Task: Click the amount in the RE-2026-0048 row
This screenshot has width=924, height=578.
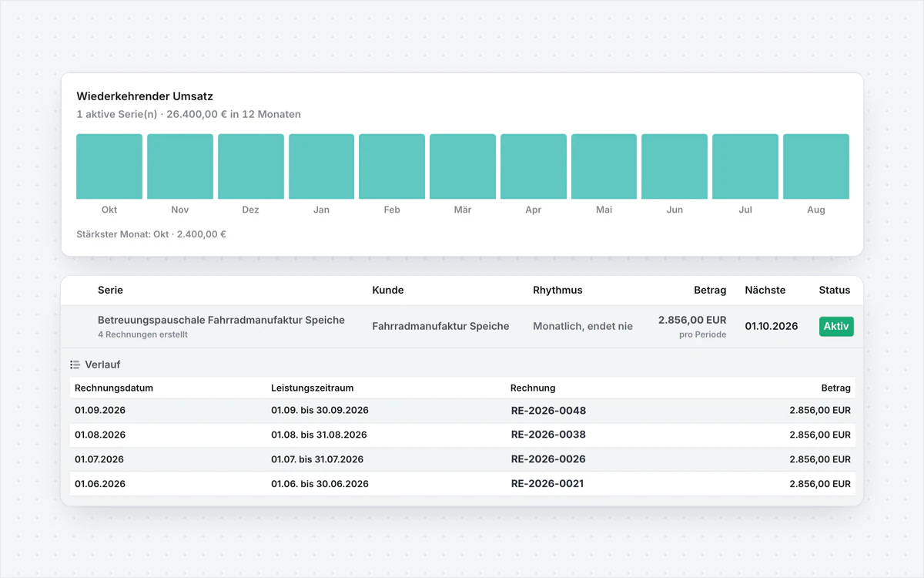Action: point(820,410)
